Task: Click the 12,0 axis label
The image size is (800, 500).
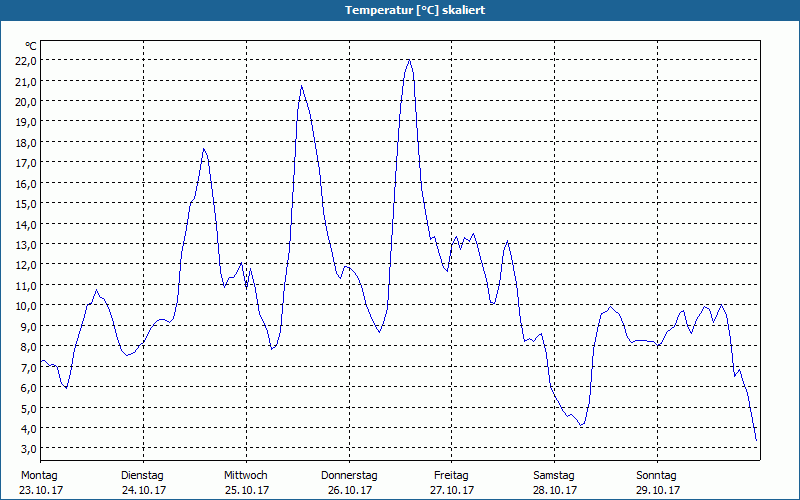Action: point(27,265)
